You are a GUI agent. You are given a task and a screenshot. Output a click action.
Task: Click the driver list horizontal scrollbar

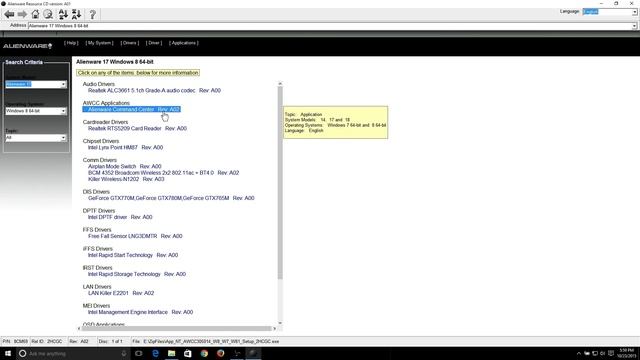(x=176, y=328)
